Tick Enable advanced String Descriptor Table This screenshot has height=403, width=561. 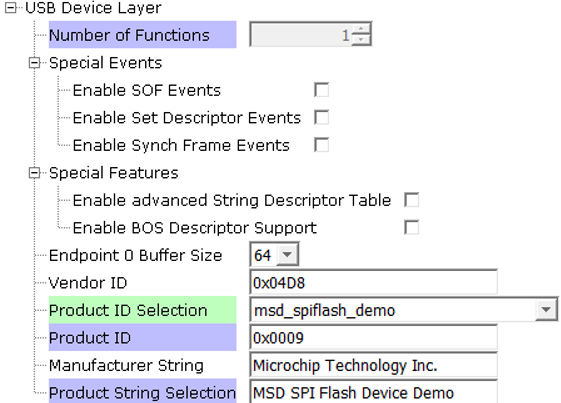point(411,200)
